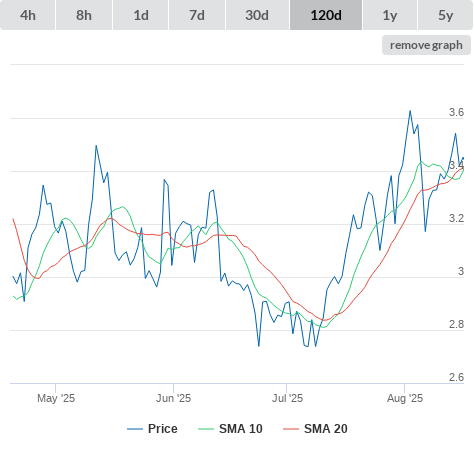Select the Jul '25 axis marker
The width and height of the screenshot is (474, 455).
coord(287,398)
